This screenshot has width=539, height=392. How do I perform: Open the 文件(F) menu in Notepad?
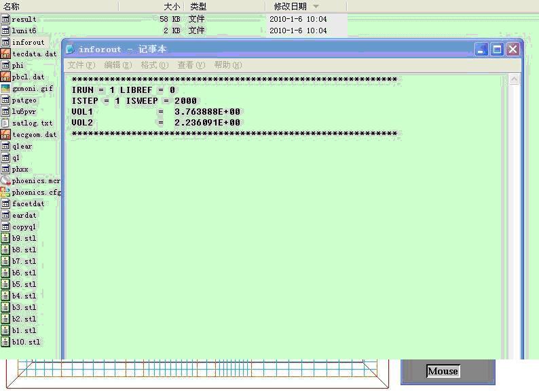tap(81, 65)
